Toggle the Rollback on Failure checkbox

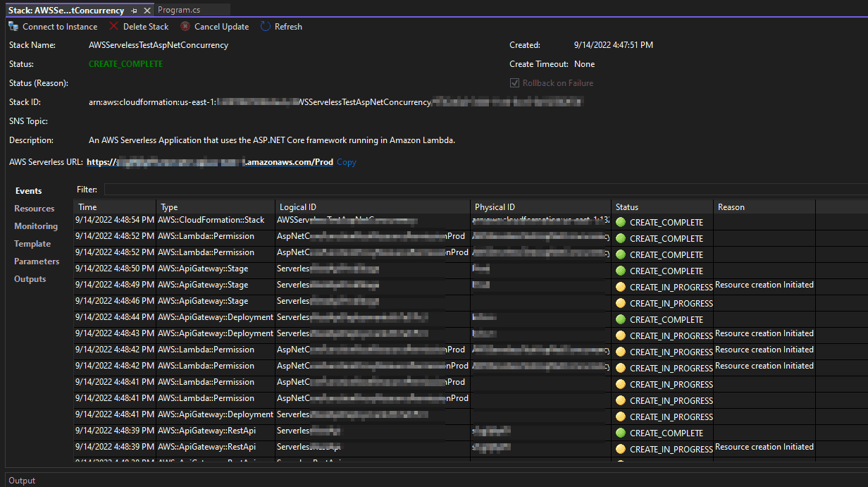(x=514, y=83)
